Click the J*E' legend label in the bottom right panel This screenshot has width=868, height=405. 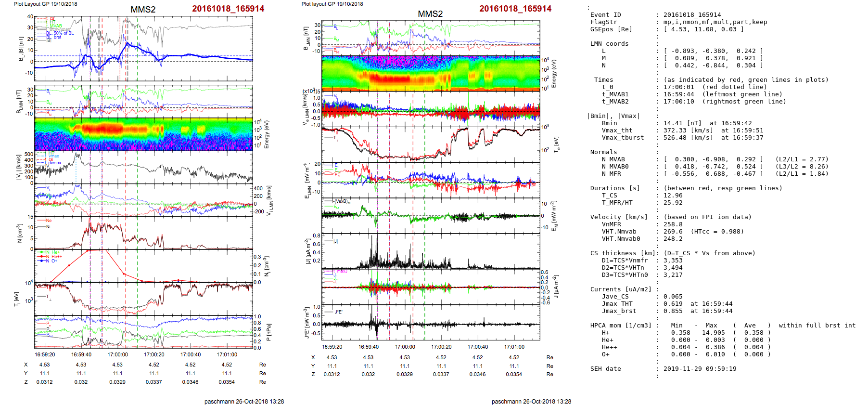(x=338, y=312)
